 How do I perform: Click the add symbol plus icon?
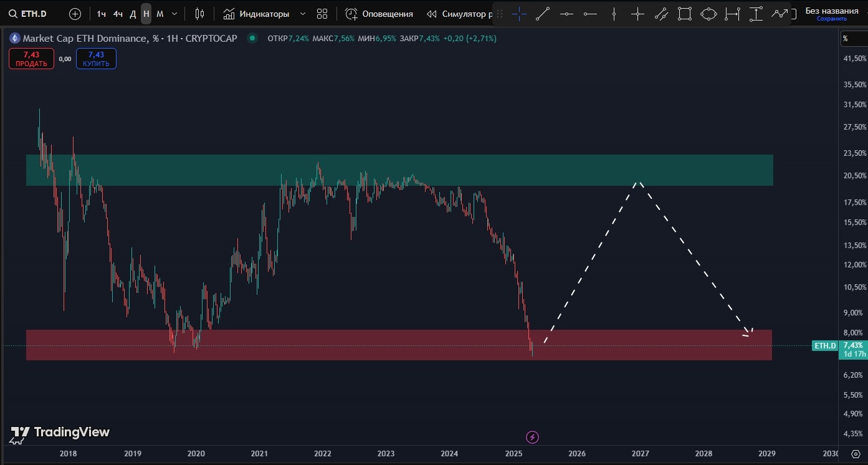click(x=75, y=14)
